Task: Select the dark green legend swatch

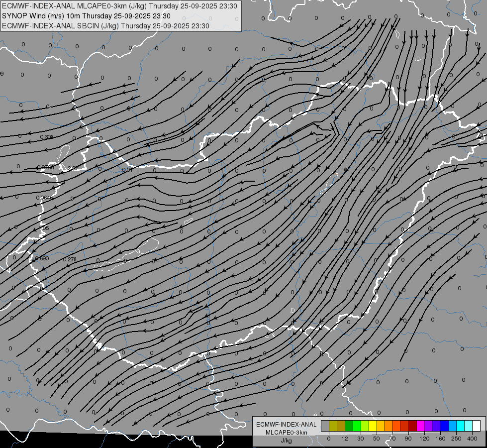Action: point(349,426)
